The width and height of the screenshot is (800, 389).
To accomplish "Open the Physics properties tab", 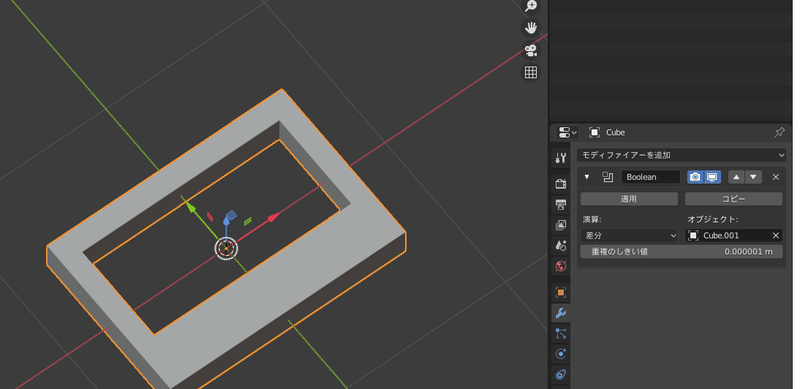I will tap(561, 354).
